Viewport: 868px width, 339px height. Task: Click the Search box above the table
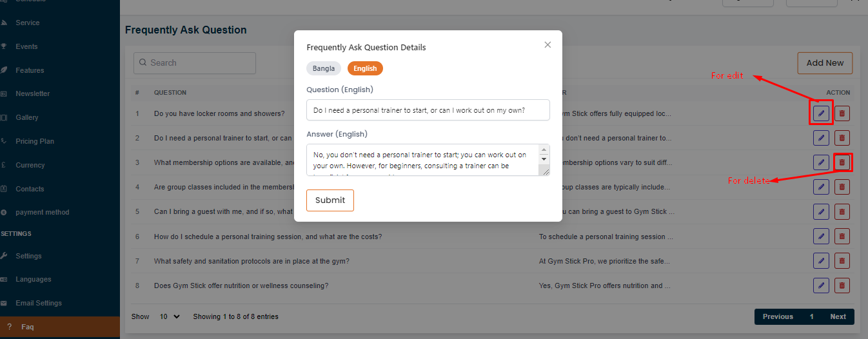tap(195, 63)
